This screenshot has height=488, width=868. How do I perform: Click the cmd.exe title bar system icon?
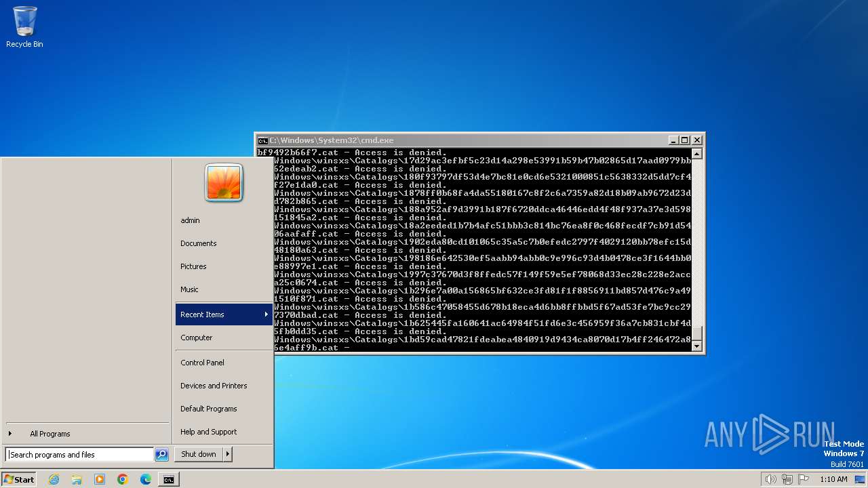click(x=262, y=140)
